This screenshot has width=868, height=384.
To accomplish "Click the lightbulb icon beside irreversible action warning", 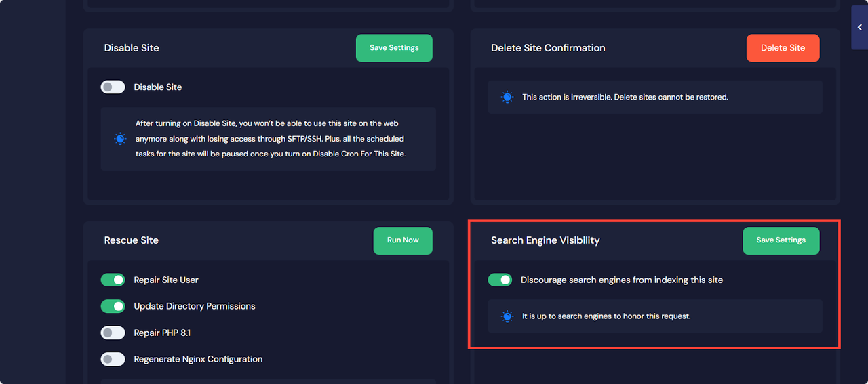I will click(507, 97).
